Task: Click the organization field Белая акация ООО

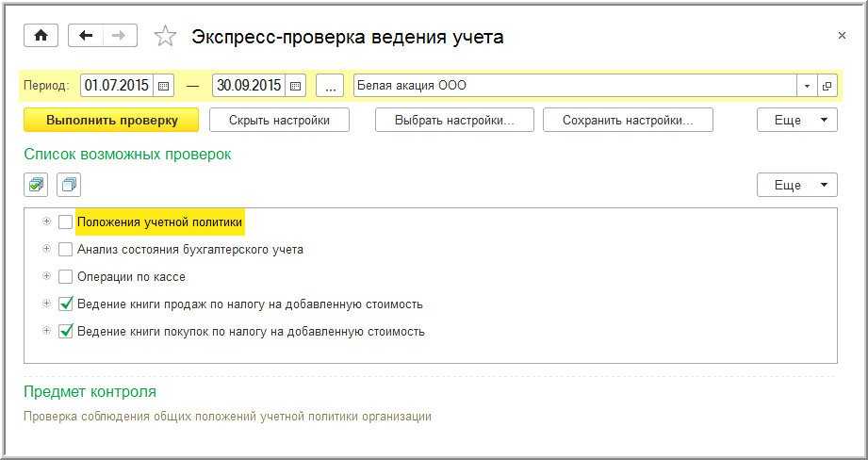Action: click(575, 86)
